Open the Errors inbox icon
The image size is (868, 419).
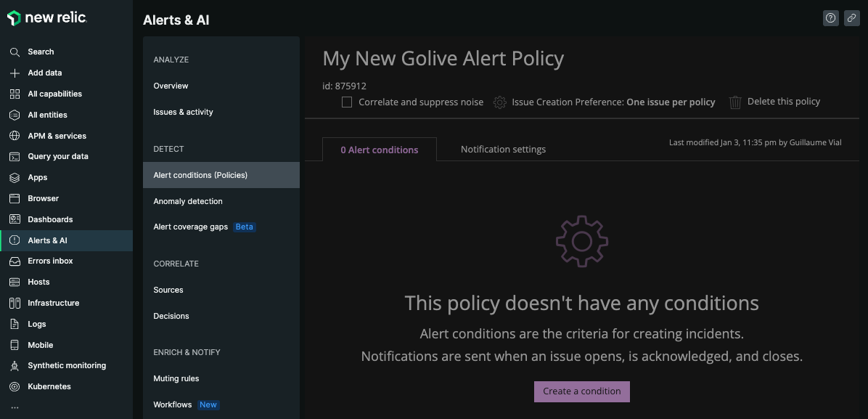click(15, 261)
